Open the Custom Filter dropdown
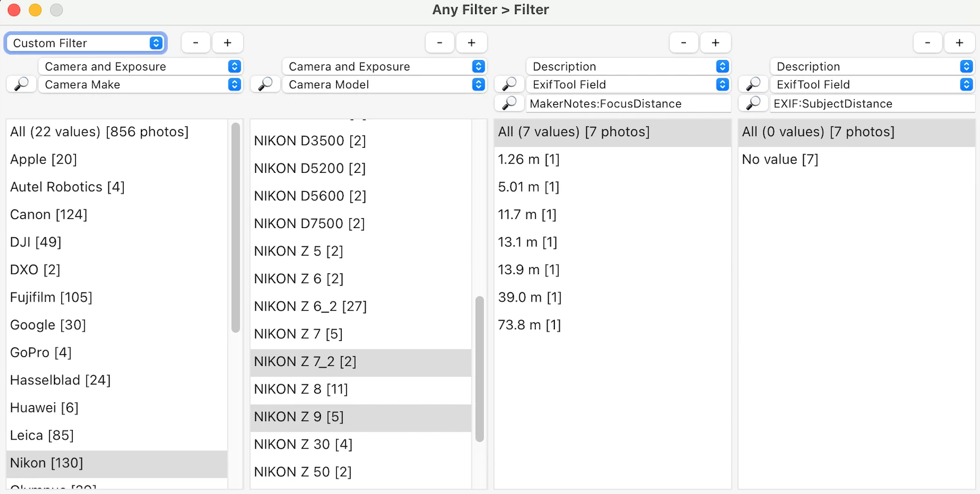This screenshot has height=494, width=980. point(86,43)
